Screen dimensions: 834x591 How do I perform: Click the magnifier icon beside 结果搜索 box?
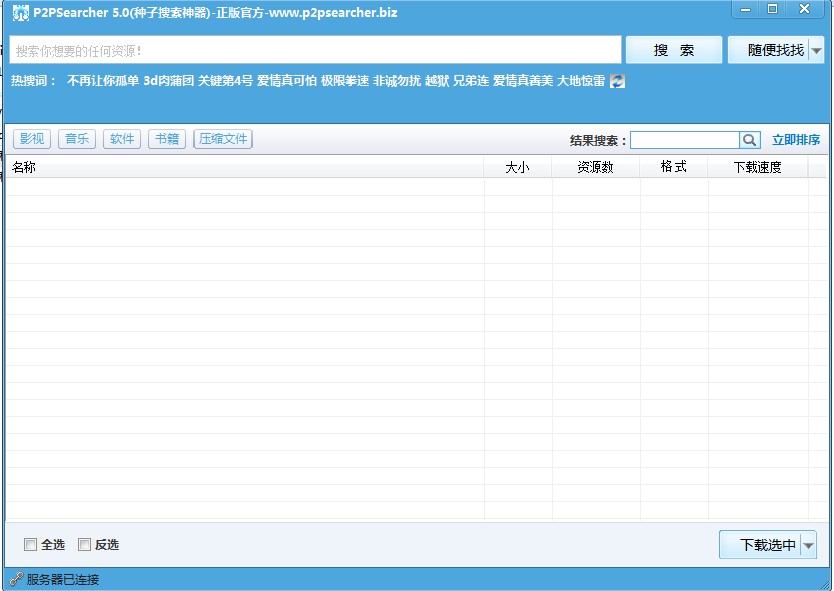pyautogui.click(x=749, y=140)
